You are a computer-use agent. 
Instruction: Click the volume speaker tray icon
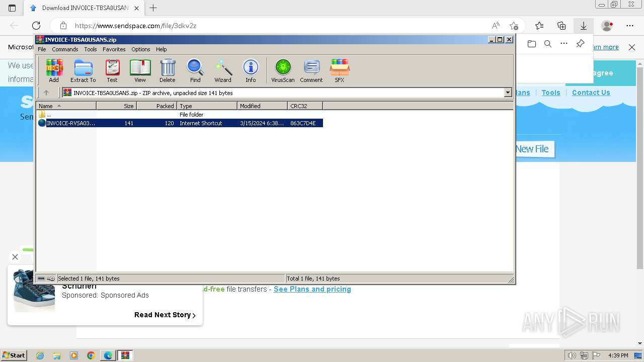click(572, 355)
